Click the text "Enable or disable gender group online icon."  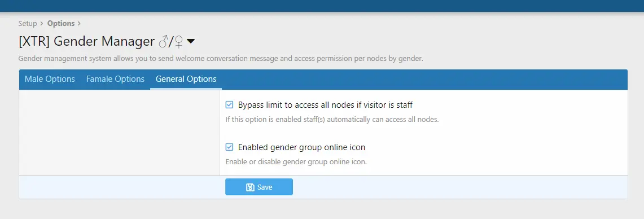(296, 162)
